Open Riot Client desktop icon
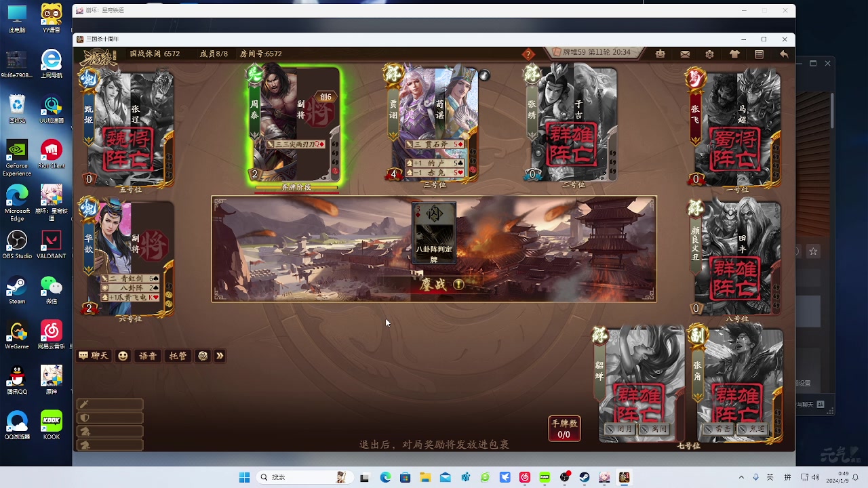 pyautogui.click(x=52, y=155)
